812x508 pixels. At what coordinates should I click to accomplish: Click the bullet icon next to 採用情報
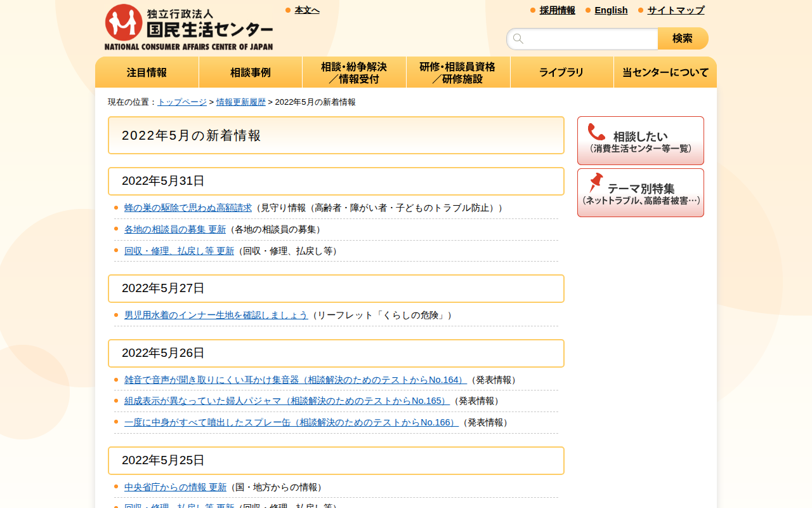pyautogui.click(x=532, y=10)
